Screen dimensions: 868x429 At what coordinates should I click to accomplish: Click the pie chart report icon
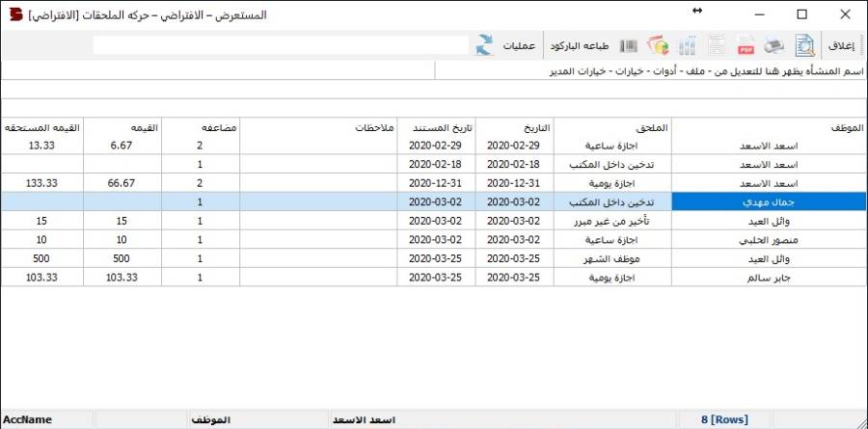tap(658, 46)
